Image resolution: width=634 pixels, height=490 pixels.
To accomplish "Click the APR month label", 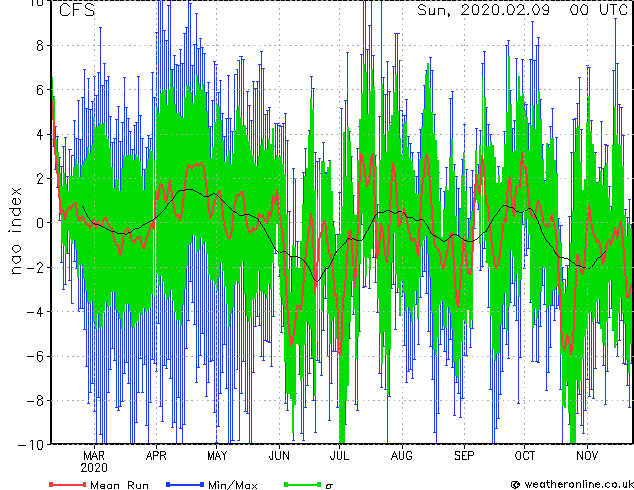I will pyautogui.click(x=156, y=456).
